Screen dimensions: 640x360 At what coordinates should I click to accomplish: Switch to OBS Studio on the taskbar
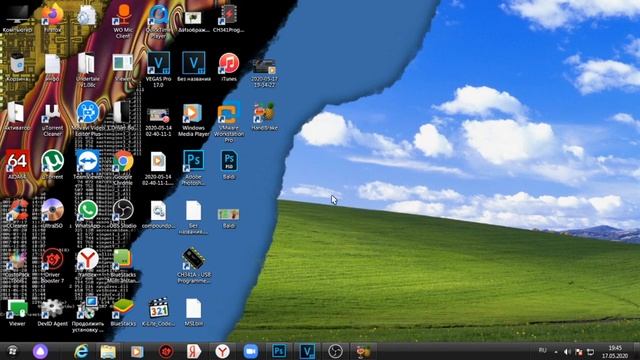tap(335, 351)
